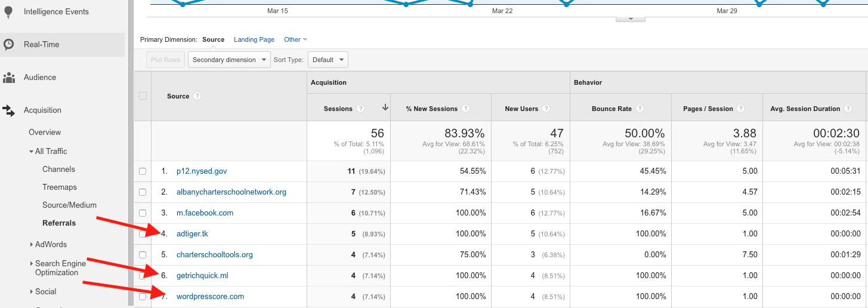
Task: Check the box for p12.nysed.gov row
Action: tap(143, 171)
